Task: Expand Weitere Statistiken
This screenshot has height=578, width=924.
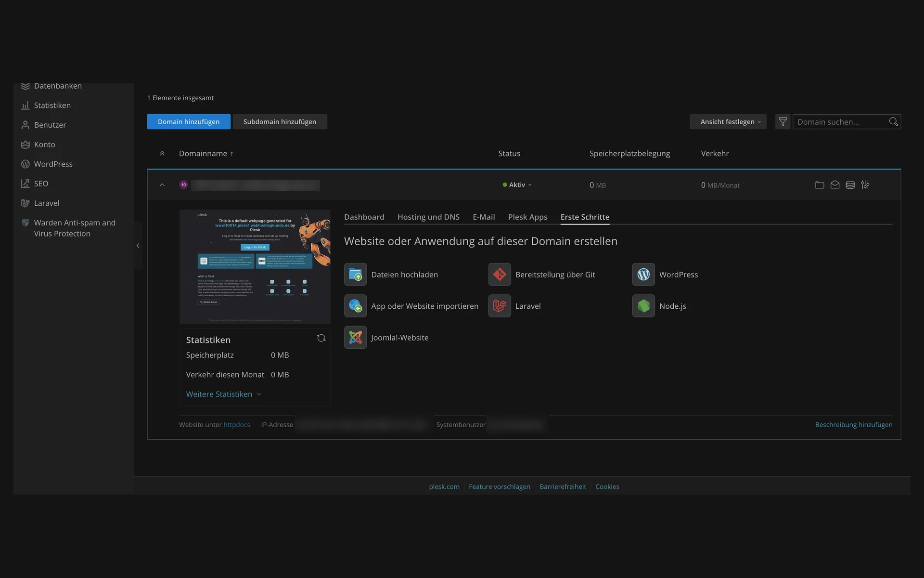Action: point(223,394)
